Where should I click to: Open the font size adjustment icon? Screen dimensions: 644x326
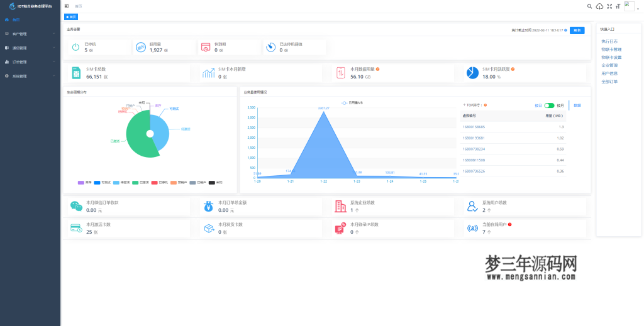click(618, 6)
